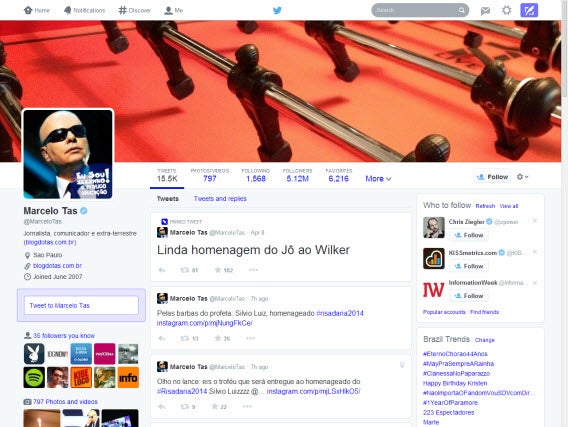Reply to the Silvio Luiz homenageado tweet
This screenshot has height=427, width=568.
point(162,338)
